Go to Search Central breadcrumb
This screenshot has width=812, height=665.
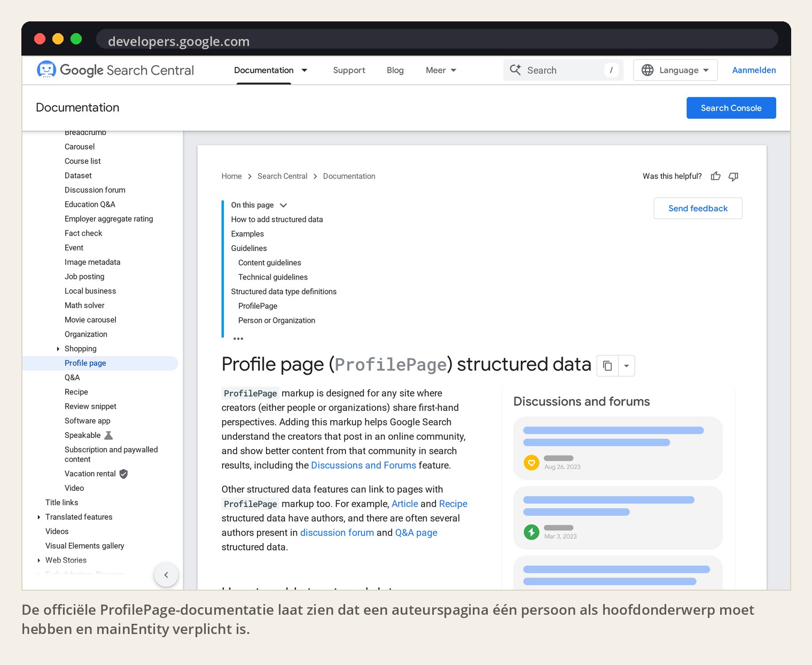pos(282,176)
